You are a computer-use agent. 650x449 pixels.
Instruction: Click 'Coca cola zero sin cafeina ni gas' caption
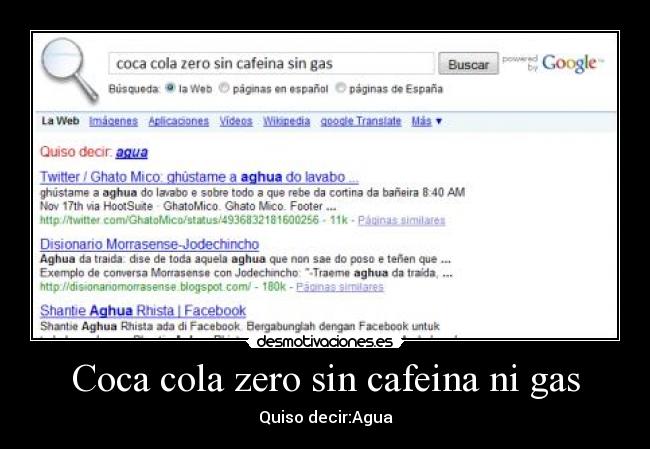point(326,378)
